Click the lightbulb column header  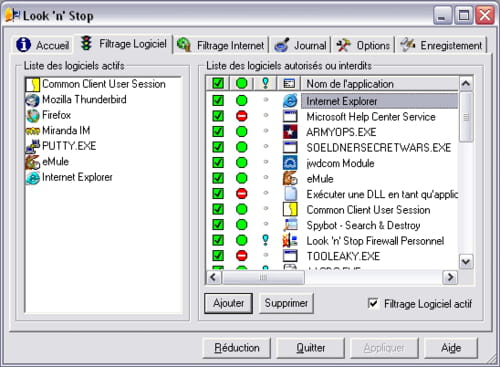(265, 83)
